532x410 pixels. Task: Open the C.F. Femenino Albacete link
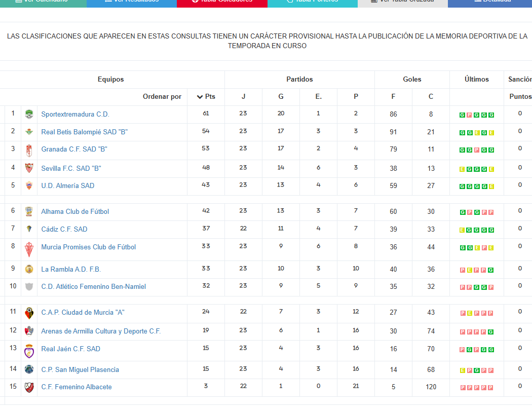pos(77,387)
